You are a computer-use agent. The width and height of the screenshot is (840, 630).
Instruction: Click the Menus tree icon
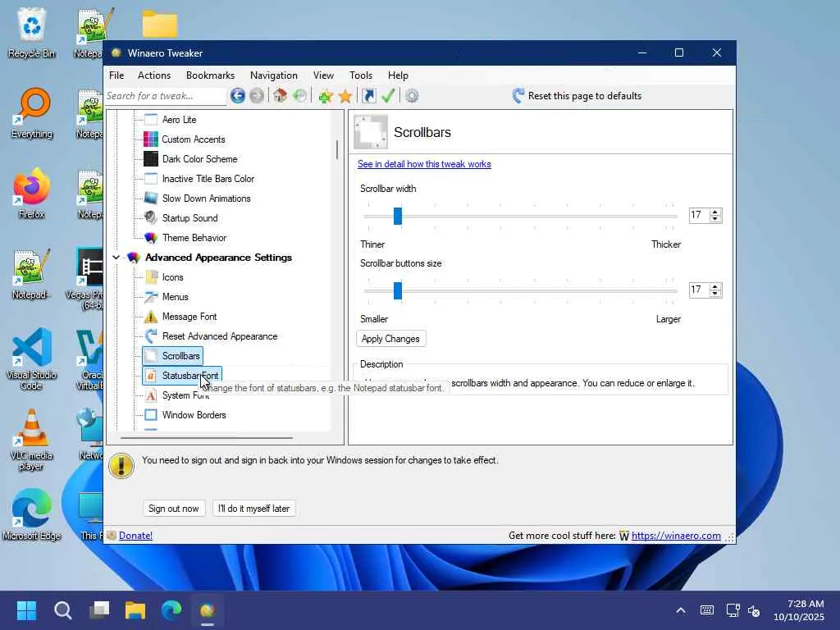click(x=151, y=297)
